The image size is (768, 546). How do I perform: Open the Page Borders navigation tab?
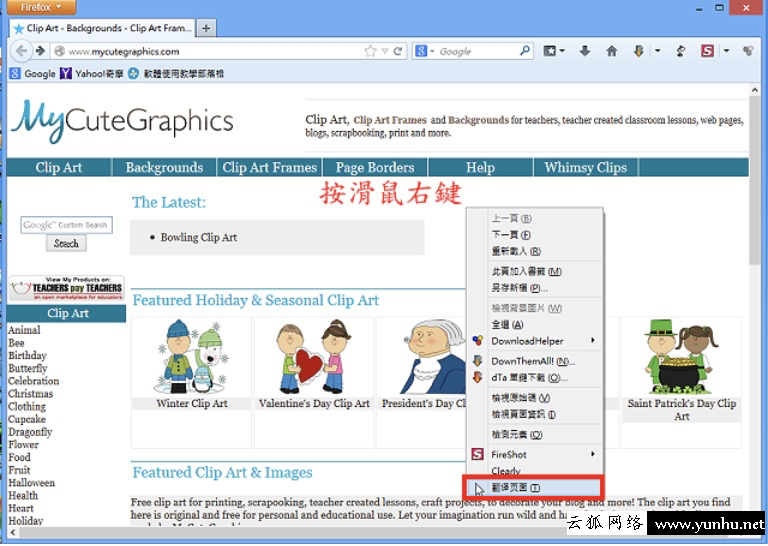click(x=375, y=167)
